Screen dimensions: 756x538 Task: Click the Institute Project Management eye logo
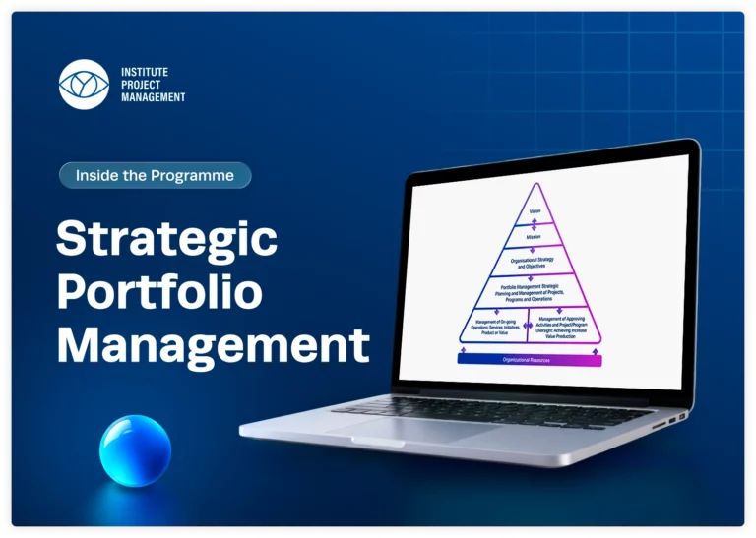(84, 85)
